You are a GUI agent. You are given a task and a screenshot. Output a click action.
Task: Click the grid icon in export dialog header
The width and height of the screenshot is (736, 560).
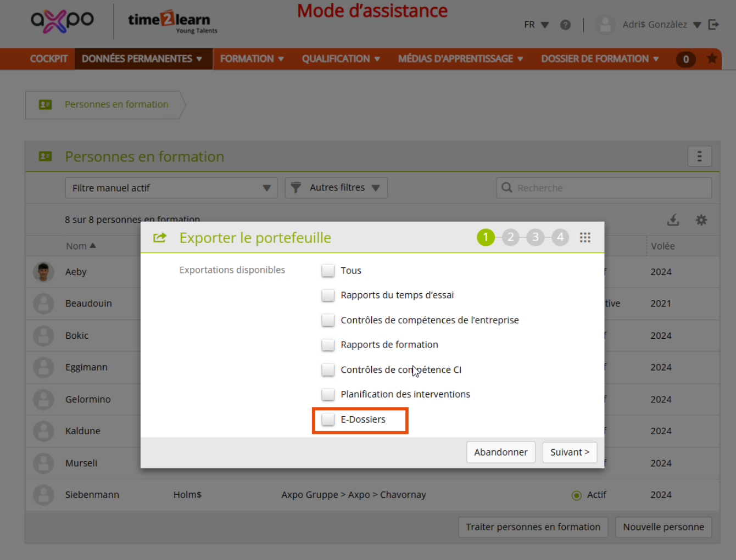pos(585,237)
